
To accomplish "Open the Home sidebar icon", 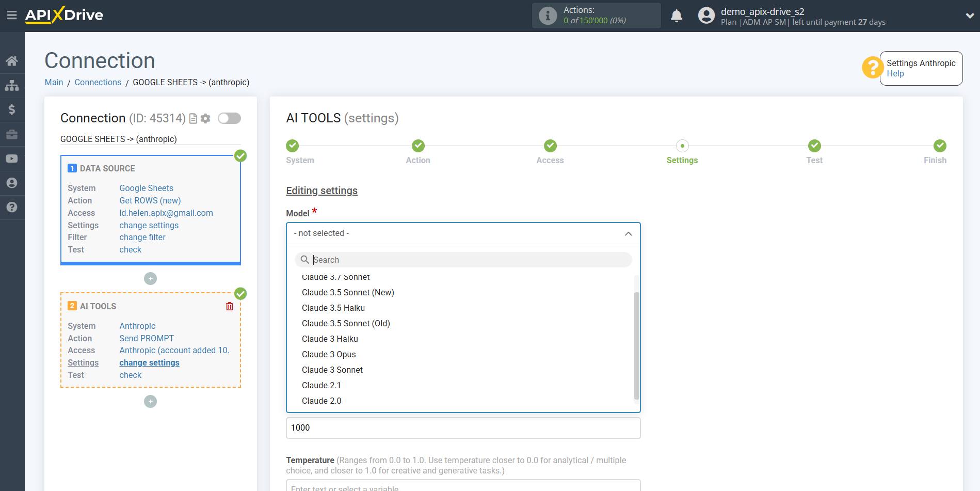I will point(12,61).
